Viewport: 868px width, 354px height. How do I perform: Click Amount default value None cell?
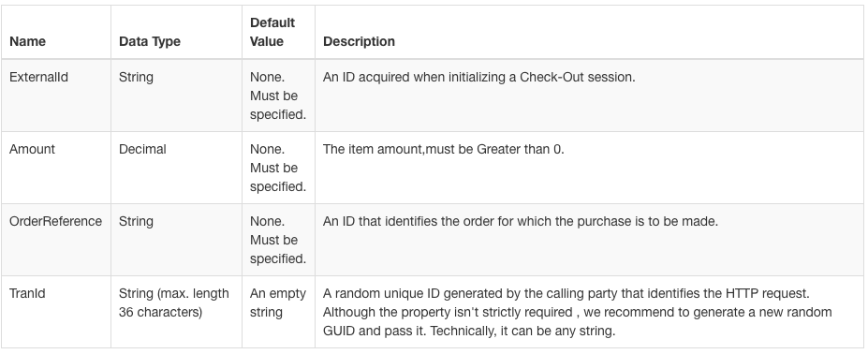coord(278,168)
